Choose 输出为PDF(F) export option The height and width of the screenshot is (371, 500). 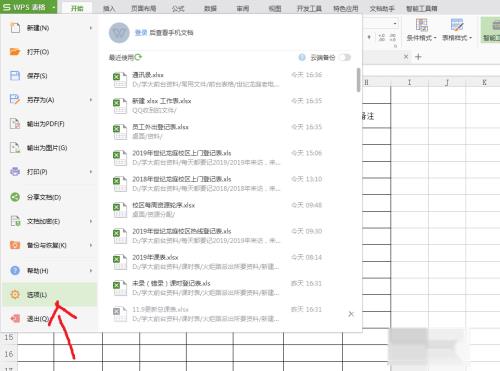click(49, 124)
